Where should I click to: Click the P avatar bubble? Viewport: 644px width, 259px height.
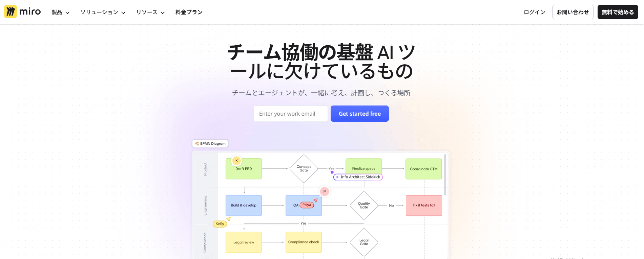click(x=325, y=192)
